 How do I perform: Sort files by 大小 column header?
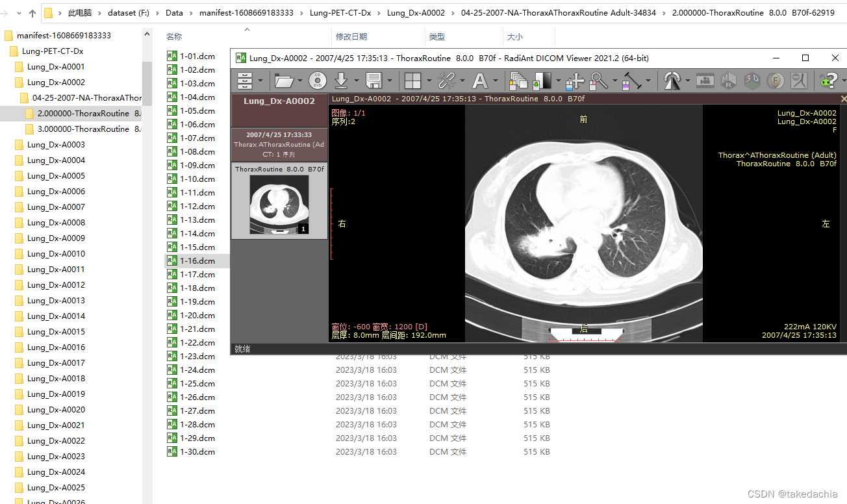pos(514,37)
